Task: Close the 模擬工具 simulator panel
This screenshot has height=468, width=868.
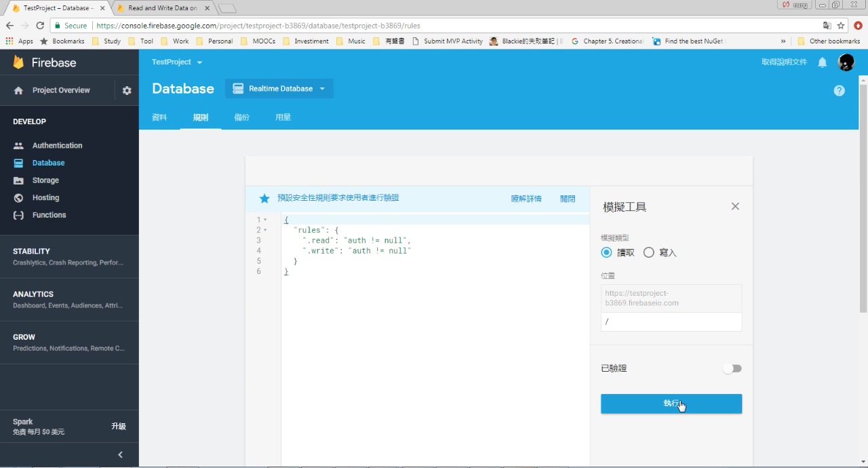Action: (735, 206)
